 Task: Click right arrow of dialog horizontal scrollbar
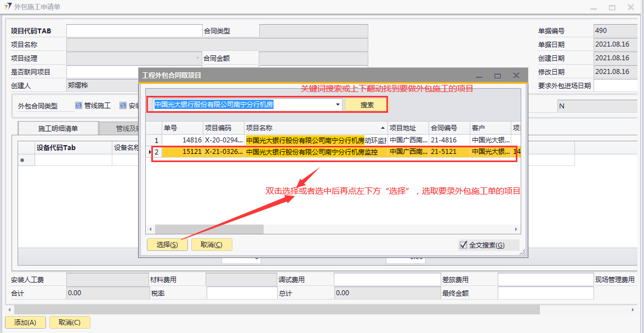coord(516,229)
